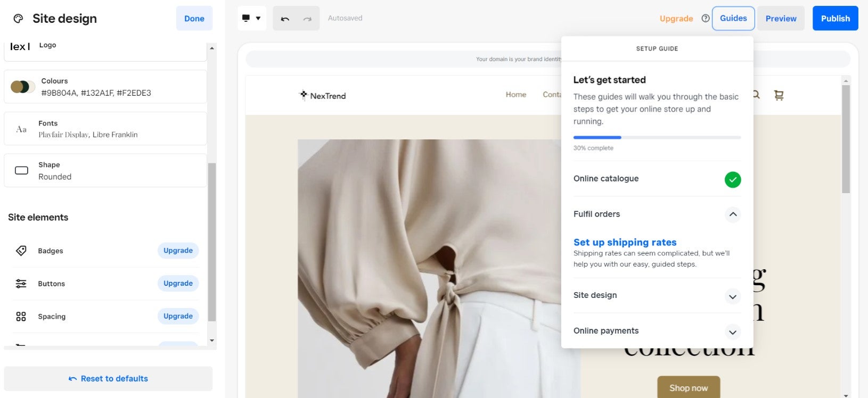Publish the site
This screenshot has height=398, width=868.
tap(835, 18)
